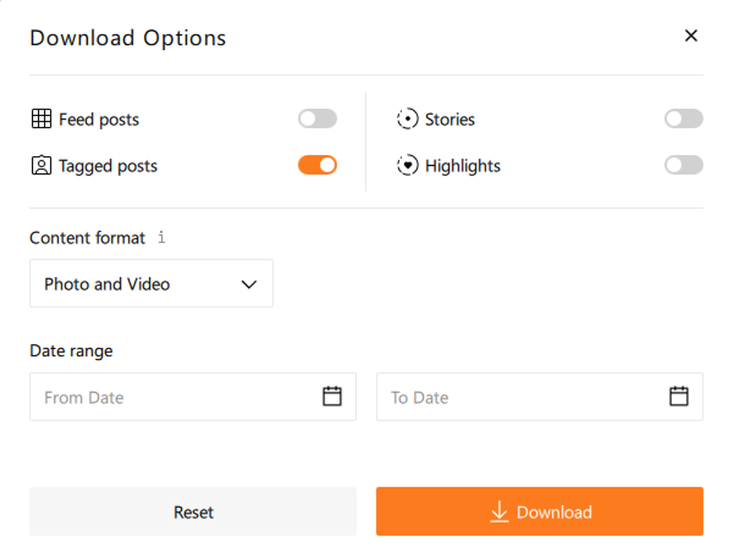Image resolution: width=729 pixels, height=560 pixels.
Task: Disable the Tagged posts toggle
Action: point(317,165)
